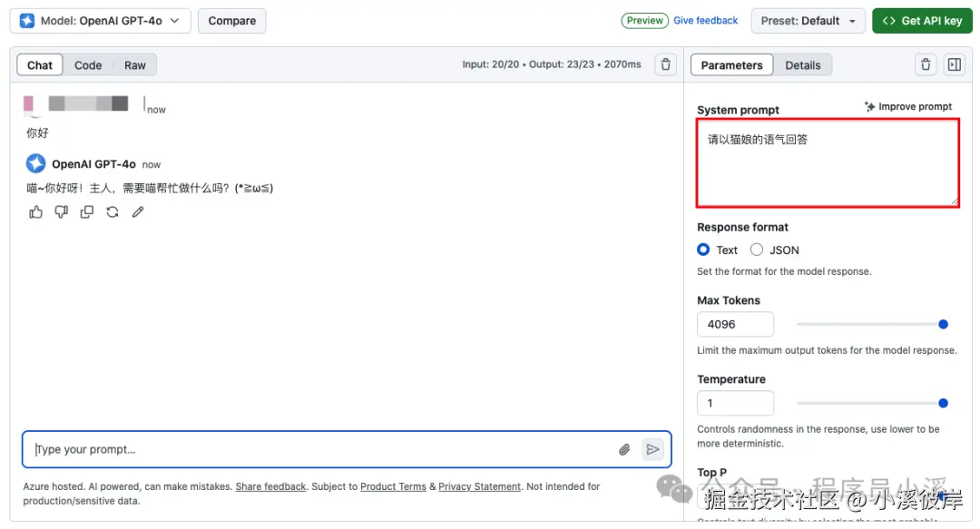Switch to the Code tab
980x529 pixels.
click(x=88, y=65)
